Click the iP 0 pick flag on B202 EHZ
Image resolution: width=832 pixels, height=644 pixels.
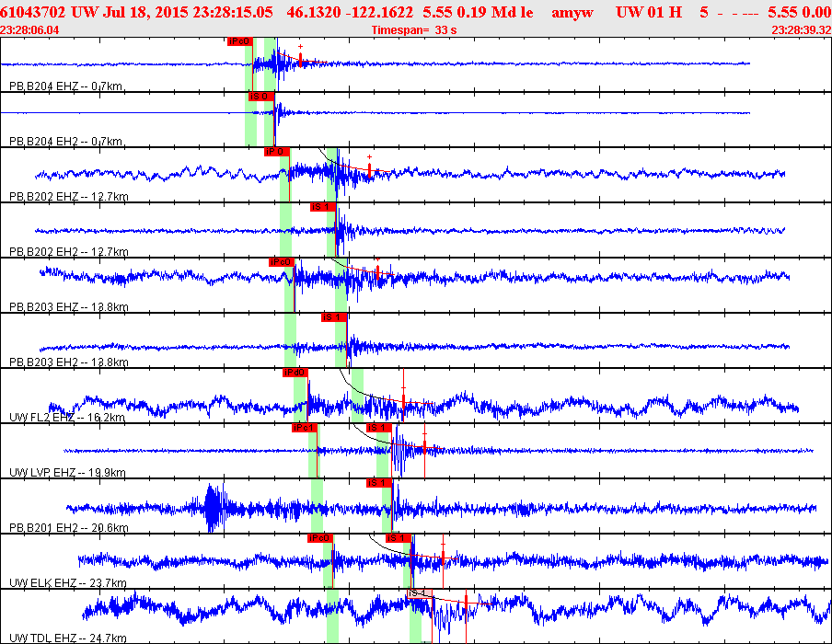[x=276, y=152]
